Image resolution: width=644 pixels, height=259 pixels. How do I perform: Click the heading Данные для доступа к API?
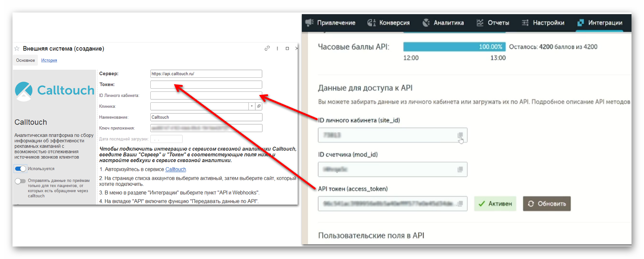(x=365, y=88)
